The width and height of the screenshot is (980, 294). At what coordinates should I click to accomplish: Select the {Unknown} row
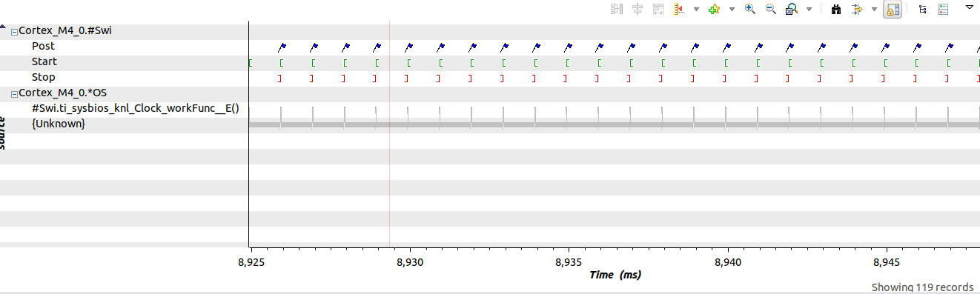[59, 124]
